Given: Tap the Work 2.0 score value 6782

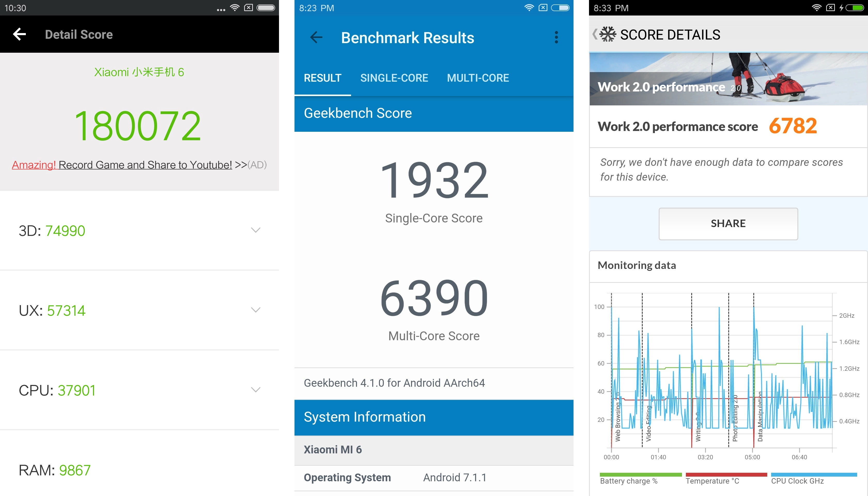Looking at the screenshot, I should coord(793,126).
